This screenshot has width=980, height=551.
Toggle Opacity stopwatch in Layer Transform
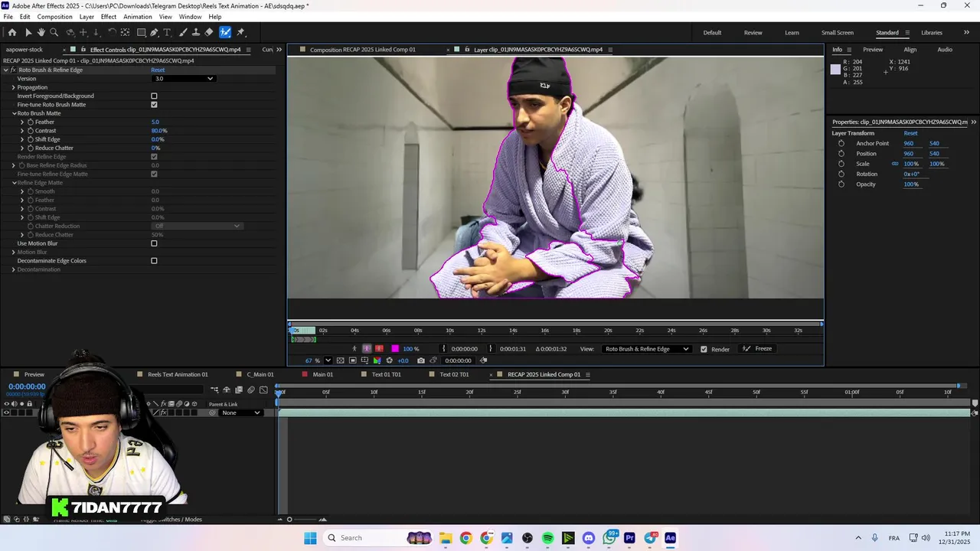coord(841,184)
